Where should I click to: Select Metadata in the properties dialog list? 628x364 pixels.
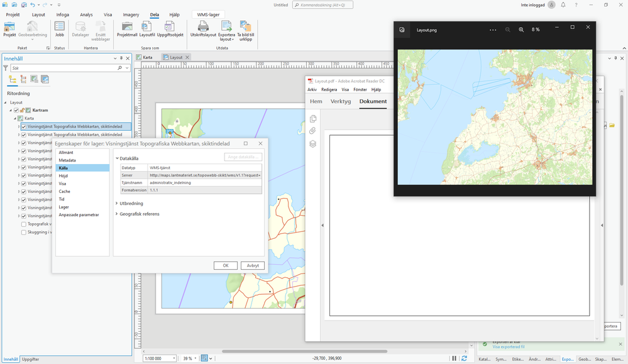click(67, 160)
